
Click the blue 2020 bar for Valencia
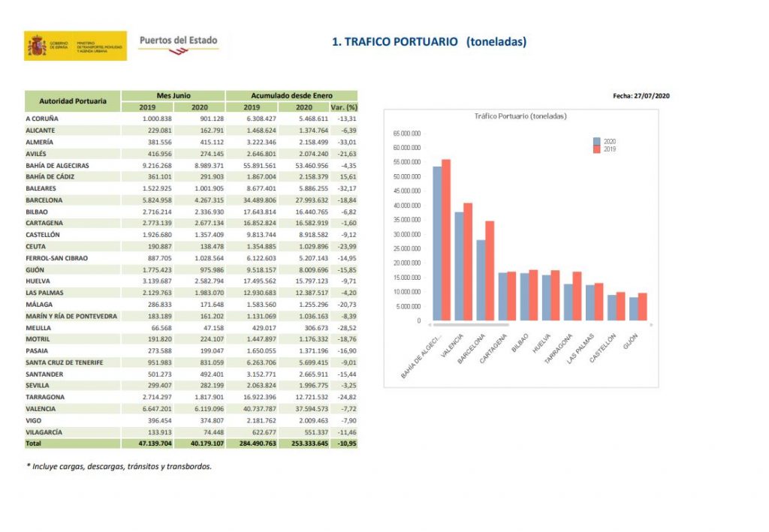point(459,266)
